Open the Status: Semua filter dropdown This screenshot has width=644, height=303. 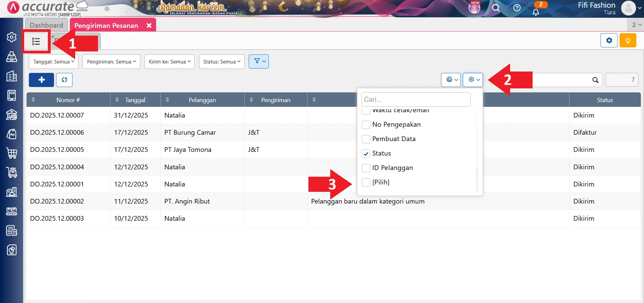(x=221, y=62)
